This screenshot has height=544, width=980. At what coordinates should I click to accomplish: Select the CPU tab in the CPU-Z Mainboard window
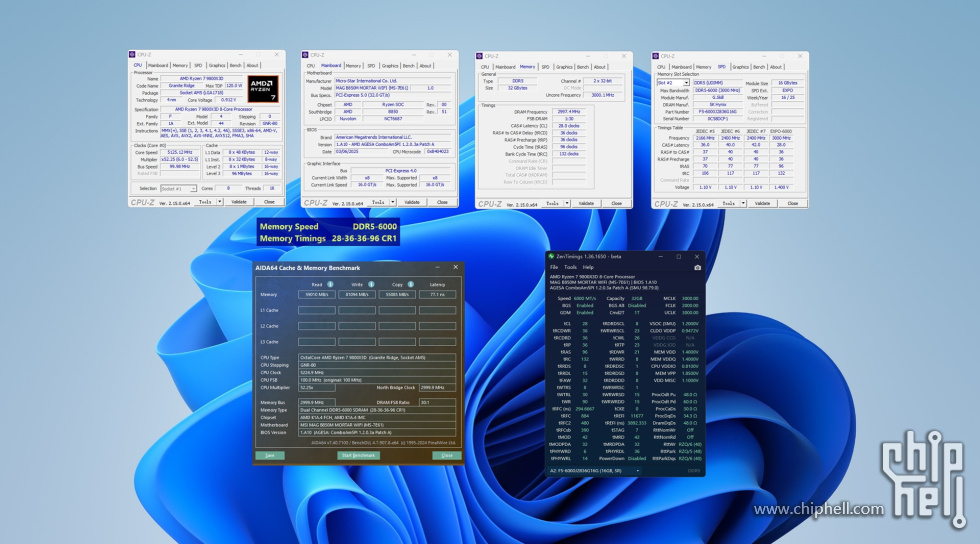(311, 66)
